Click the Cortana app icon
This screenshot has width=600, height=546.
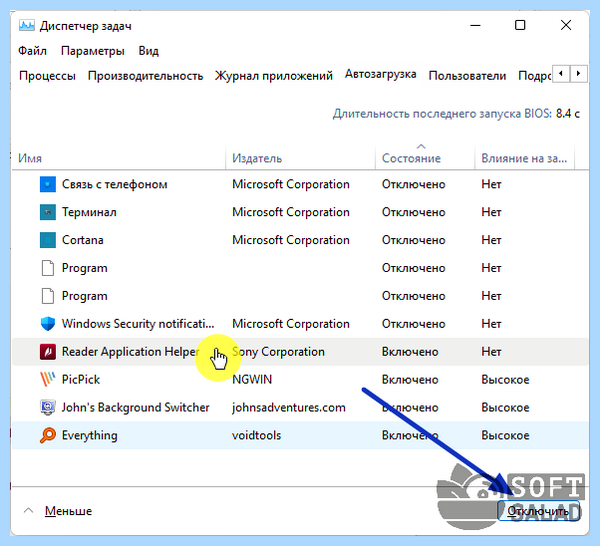click(x=48, y=240)
